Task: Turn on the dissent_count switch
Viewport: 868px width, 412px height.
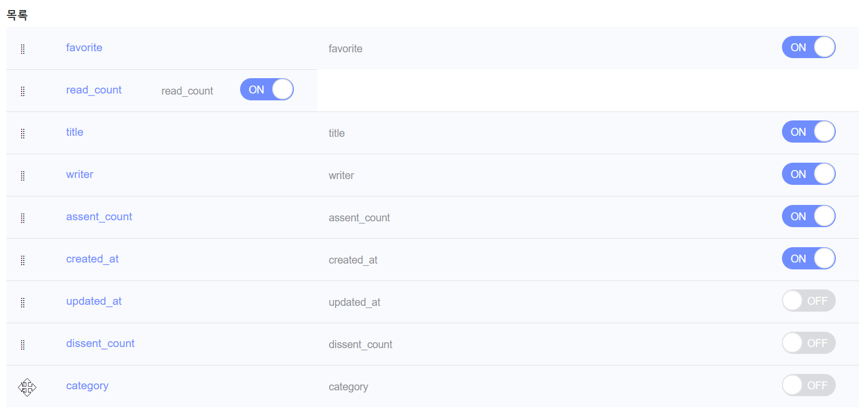Action: click(808, 343)
